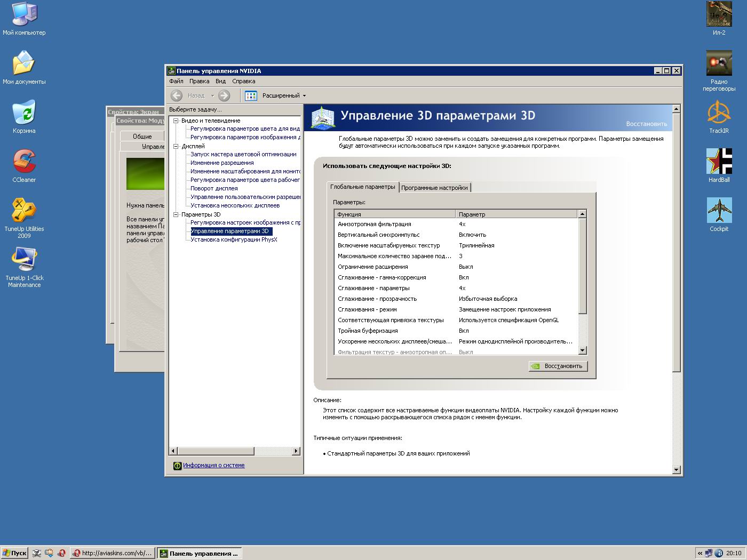Select the Ограничение расширения setting row

click(x=456, y=267)
